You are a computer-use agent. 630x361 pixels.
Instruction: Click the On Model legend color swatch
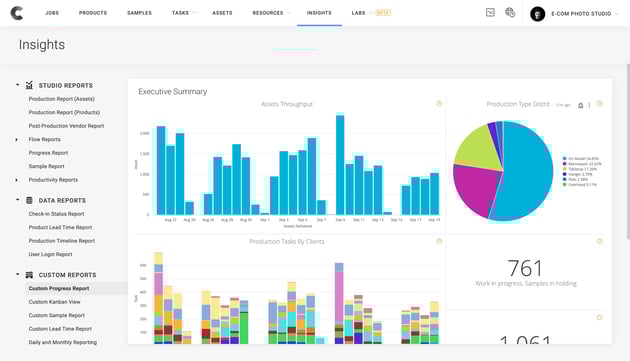click(565, 159)
